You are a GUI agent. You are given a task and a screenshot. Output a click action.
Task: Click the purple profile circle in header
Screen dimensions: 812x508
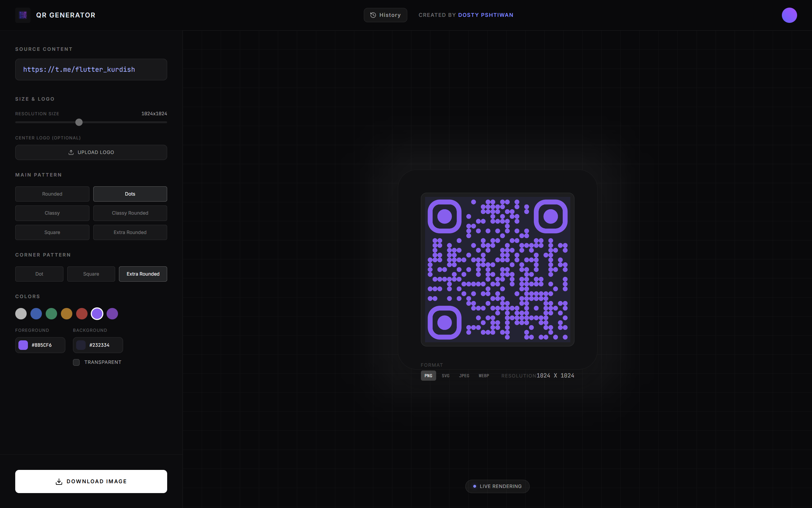(x=789, y=15)
